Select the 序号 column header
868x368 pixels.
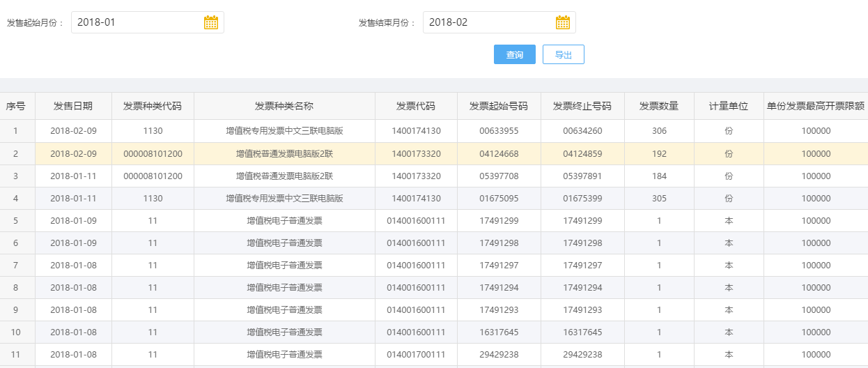(16, 106)
